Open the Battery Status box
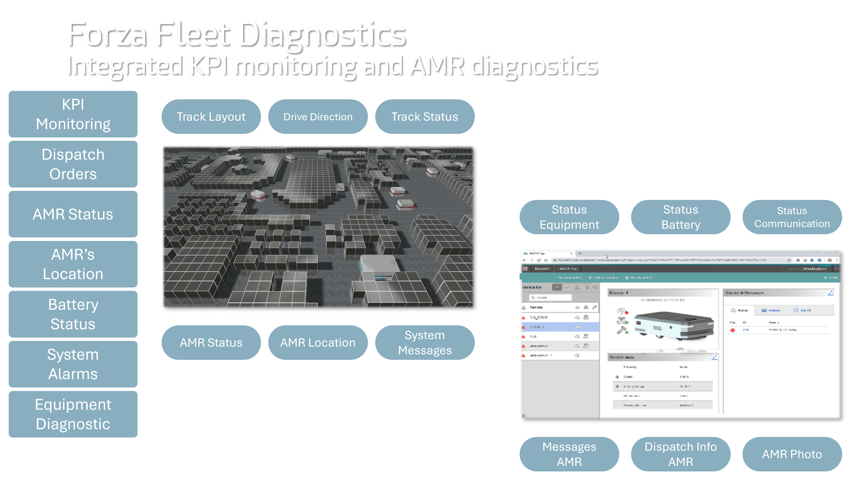This screenshot has height=488, width=868. 73,314
